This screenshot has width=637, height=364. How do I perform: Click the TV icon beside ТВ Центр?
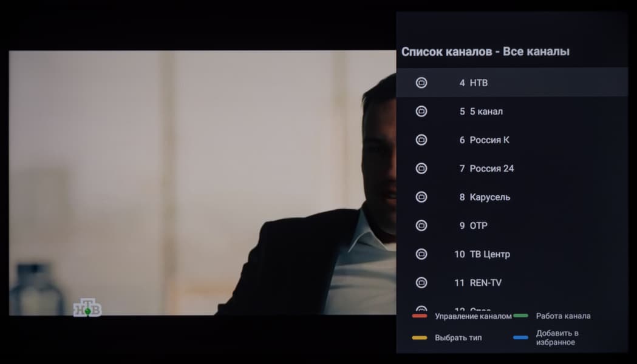pos(421,254)
